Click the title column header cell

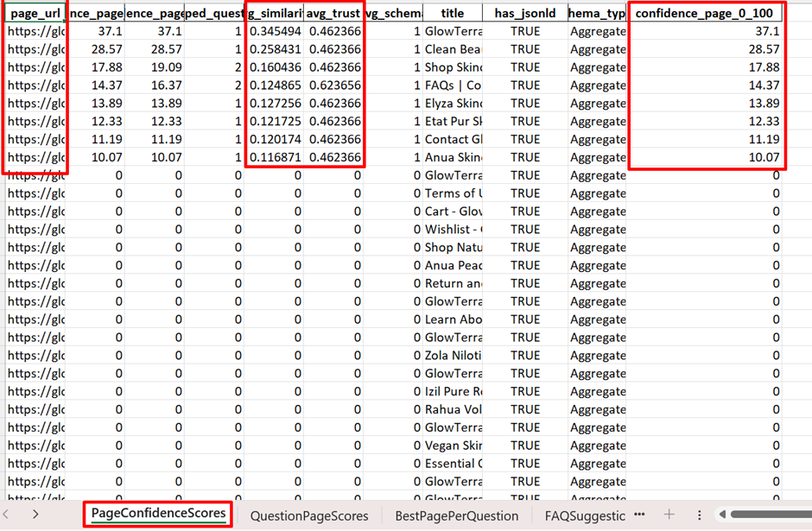click(452, 13)
